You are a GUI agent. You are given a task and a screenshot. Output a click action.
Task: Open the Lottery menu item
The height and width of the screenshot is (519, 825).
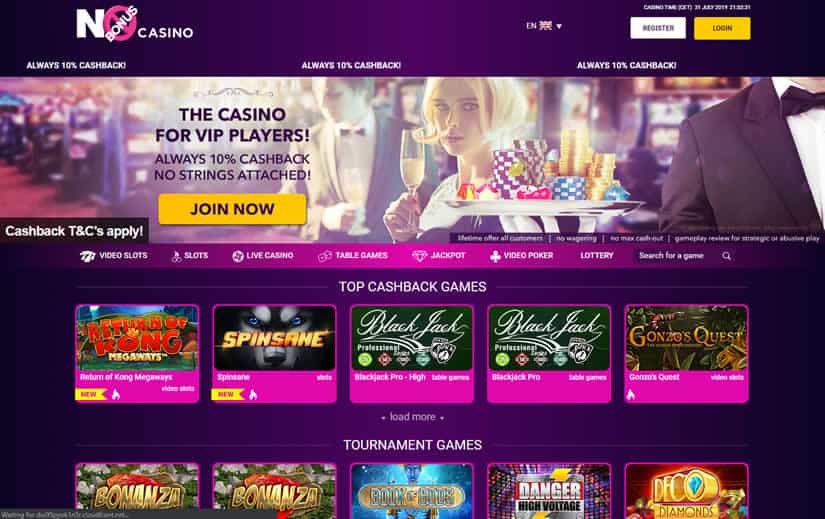click(x=597, y=255)
